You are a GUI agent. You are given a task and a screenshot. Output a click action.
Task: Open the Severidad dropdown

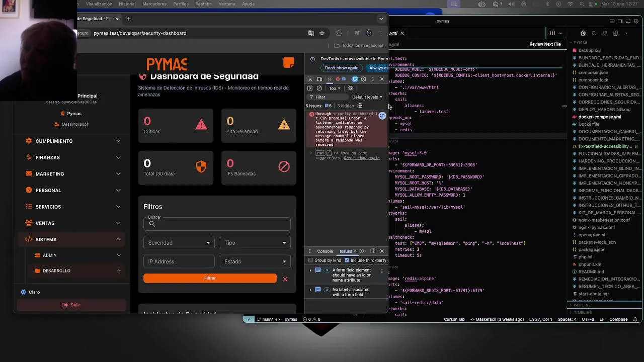click(179, 243)
